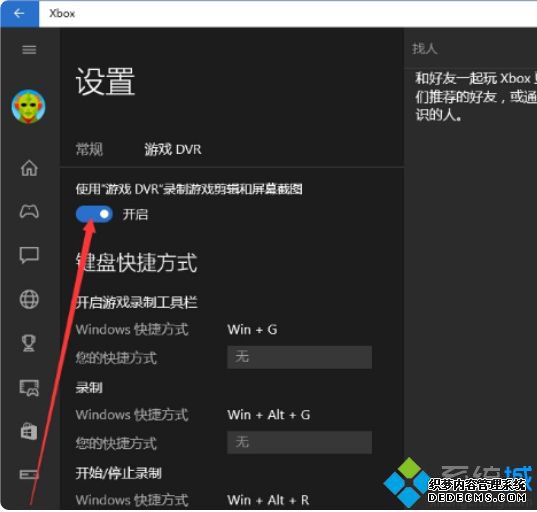Screen dimensions: 537x512
Task: Click the back arrow in title bar
Action: pyautogui.click(x=20, y=14)
